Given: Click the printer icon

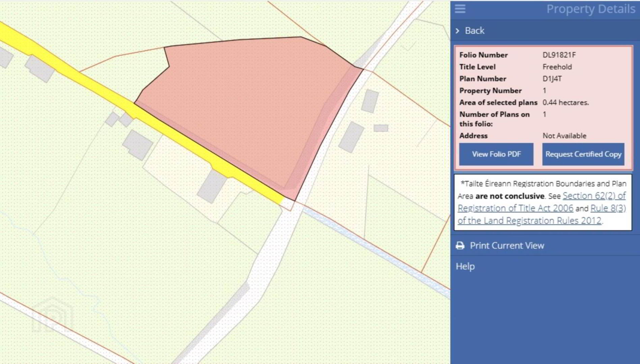Looking at the screenshot, I should pyautogui.click(x=460, y=245).
